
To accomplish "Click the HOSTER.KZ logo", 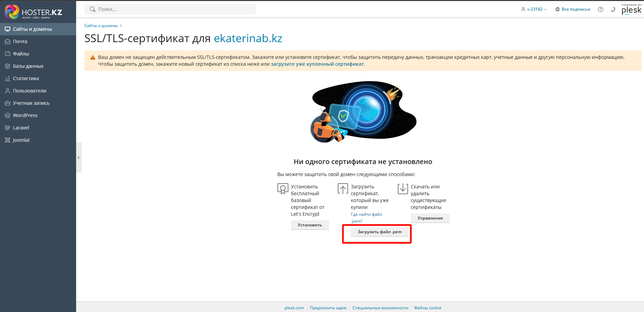I will tap(34, 12).
